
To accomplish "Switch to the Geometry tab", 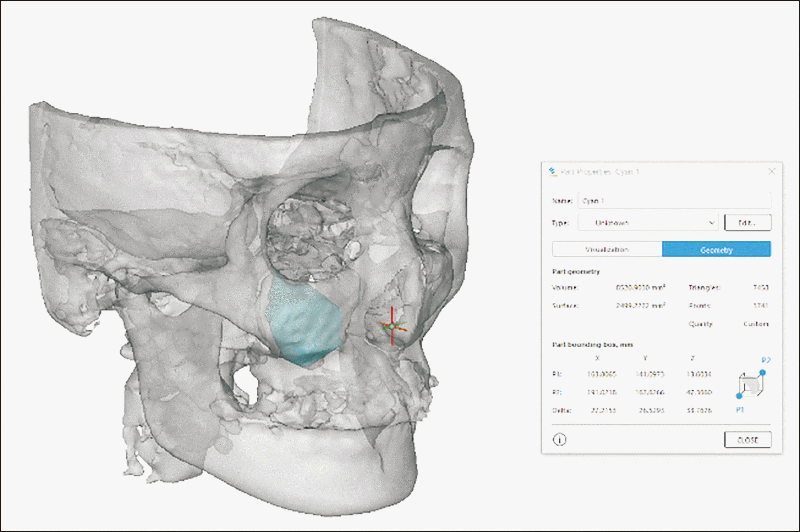I will click(x=717, y=249).
